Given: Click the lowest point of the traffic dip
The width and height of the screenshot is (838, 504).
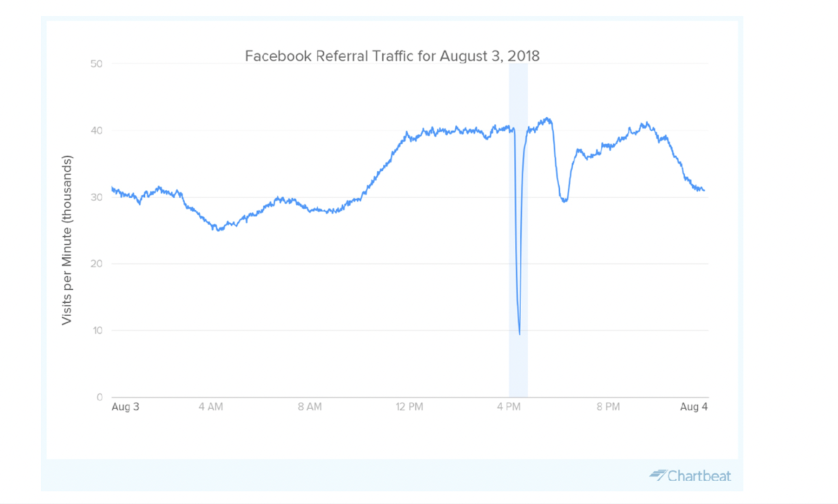Looking at the screenshot, I should [x=519, y=334].
